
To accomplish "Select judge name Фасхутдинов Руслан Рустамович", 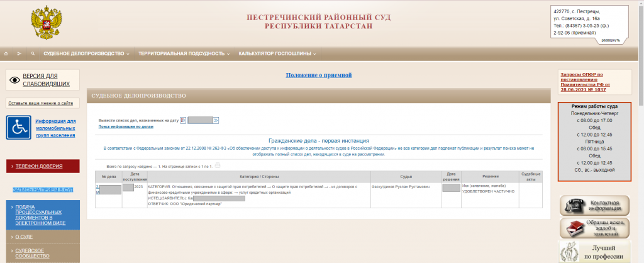I will 401,187.
